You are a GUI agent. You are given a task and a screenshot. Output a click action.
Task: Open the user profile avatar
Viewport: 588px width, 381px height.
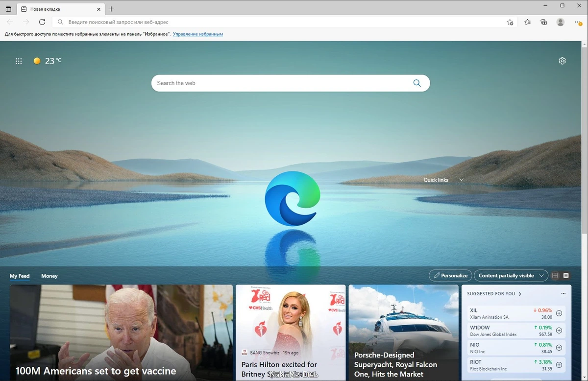click(561, 22)
